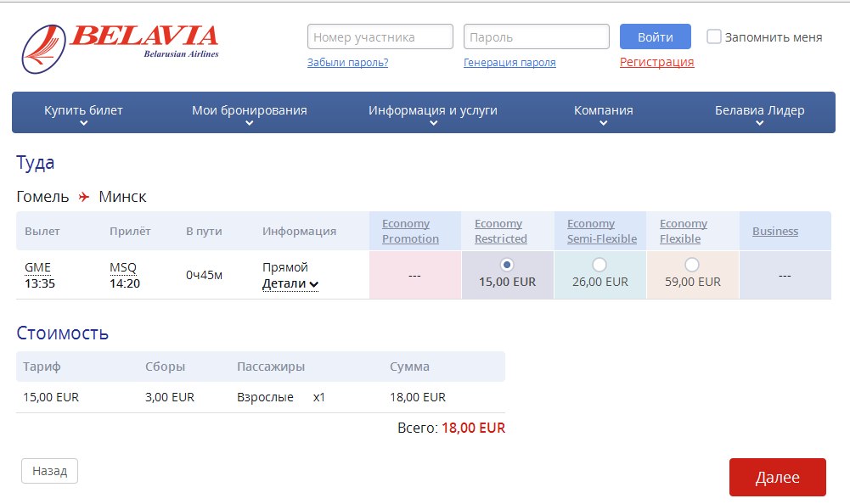Click the red Далее button
This screenshot has height=504, width=850.
(777, 477)
